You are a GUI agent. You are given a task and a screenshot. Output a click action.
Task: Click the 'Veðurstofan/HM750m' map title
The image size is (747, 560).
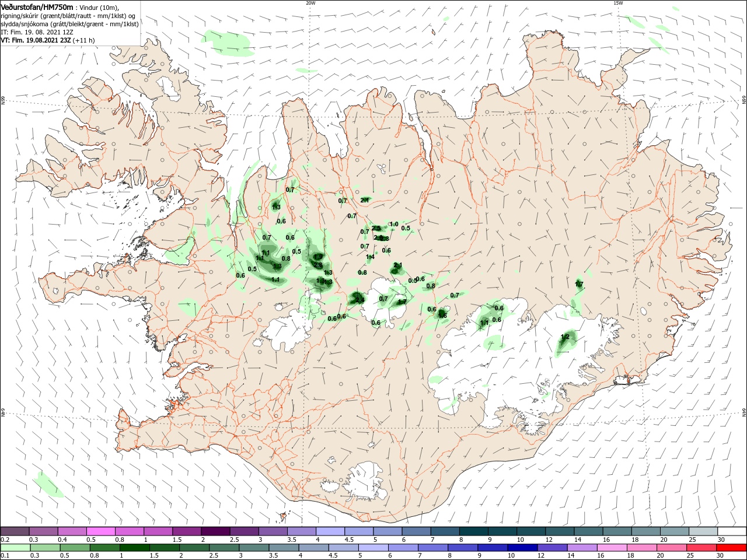click(x=37, y=7)
